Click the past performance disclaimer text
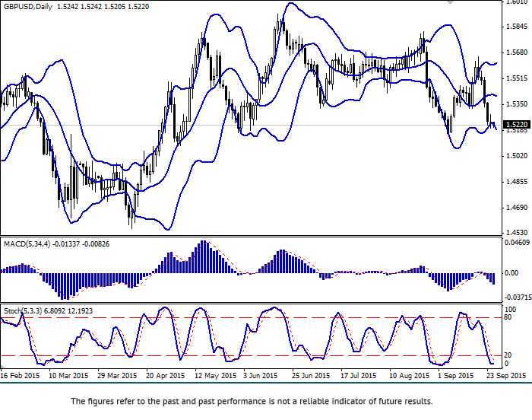 pos(252,401)
